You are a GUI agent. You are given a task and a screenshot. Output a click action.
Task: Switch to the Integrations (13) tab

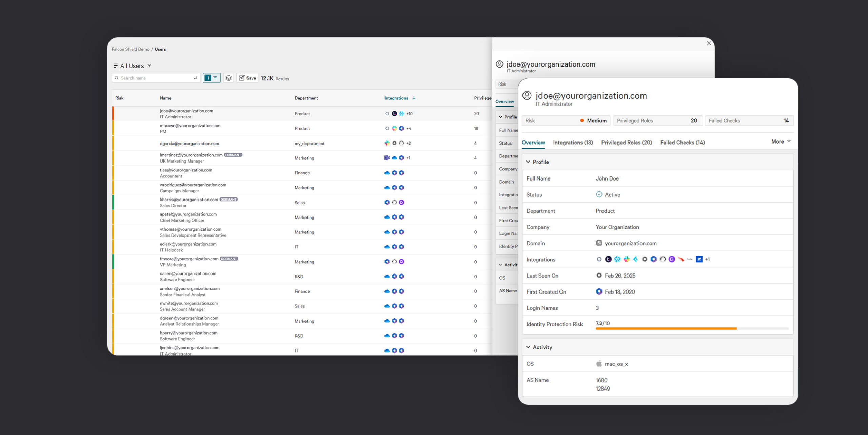pyautogui.click(x=573, y=143)
